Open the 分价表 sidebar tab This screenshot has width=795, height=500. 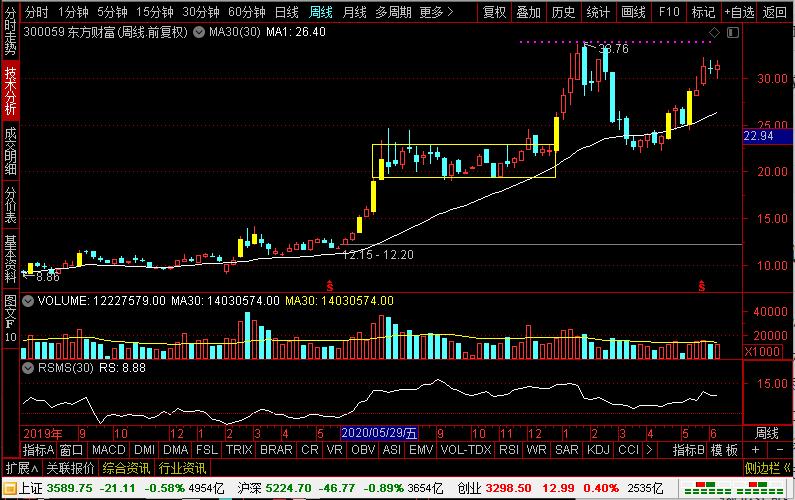pyautogui.click(x=10, y=204)
